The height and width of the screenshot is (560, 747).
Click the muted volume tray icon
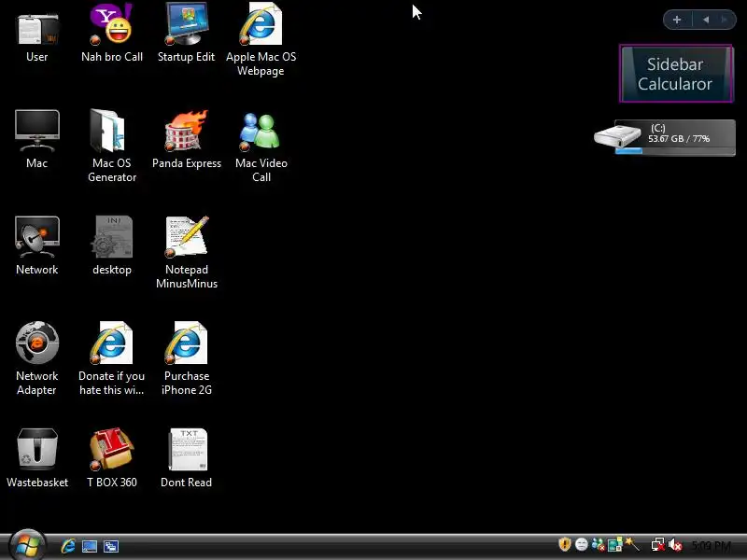(x=675, y=544)
